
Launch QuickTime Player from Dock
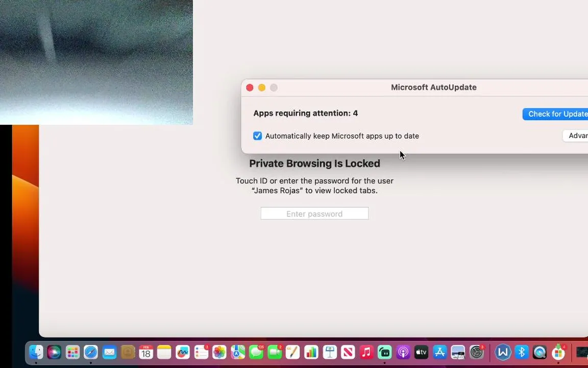540,352
